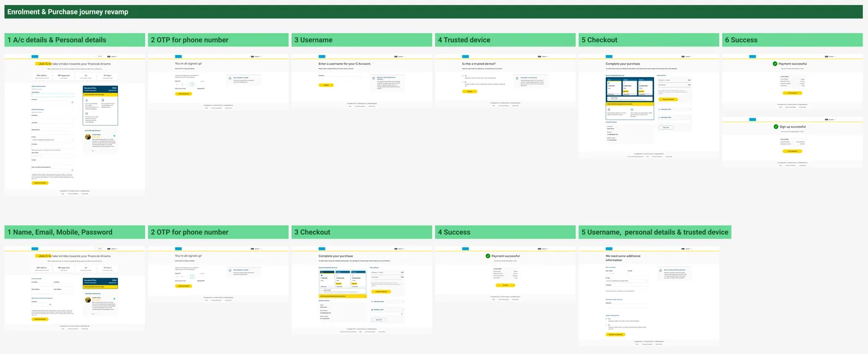Click the yellow submit button in A/c details frame

coord(40,183)
